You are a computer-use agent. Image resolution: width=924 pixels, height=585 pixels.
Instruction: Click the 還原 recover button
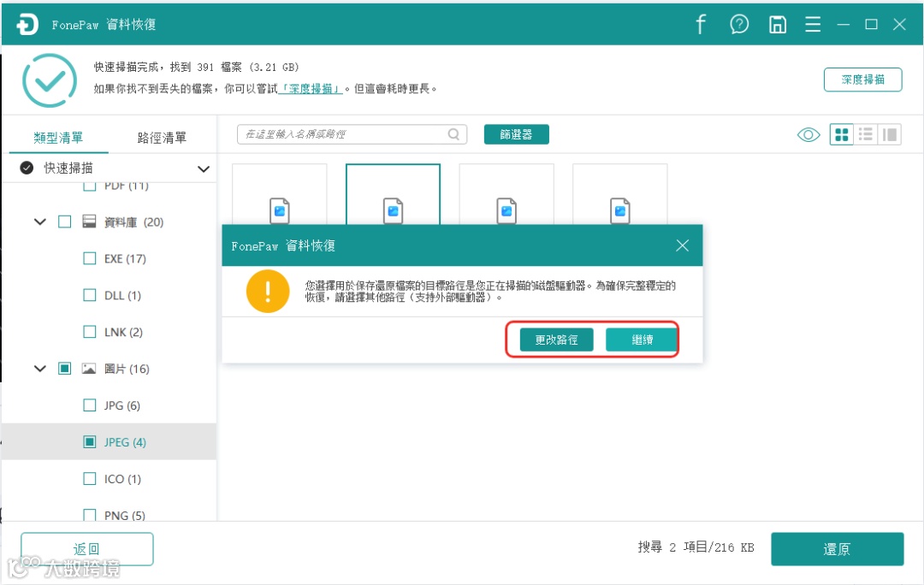[x=837, y=549]
